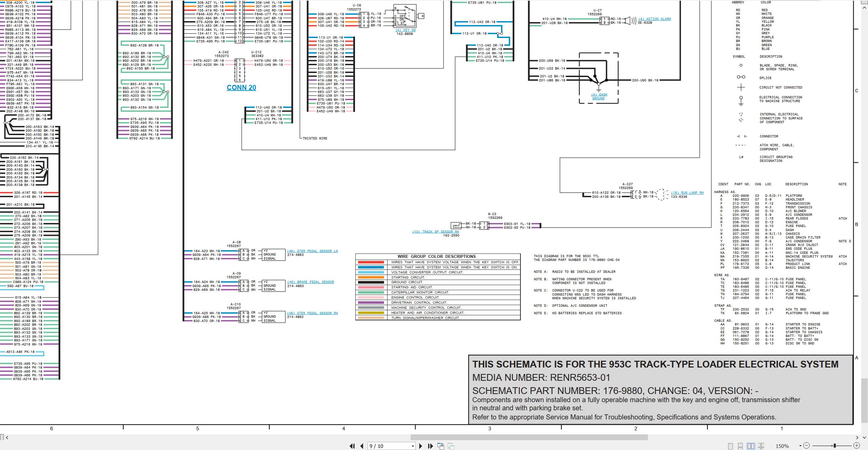
Task: Open the CONN 20 link
Action: click(241, 88)
